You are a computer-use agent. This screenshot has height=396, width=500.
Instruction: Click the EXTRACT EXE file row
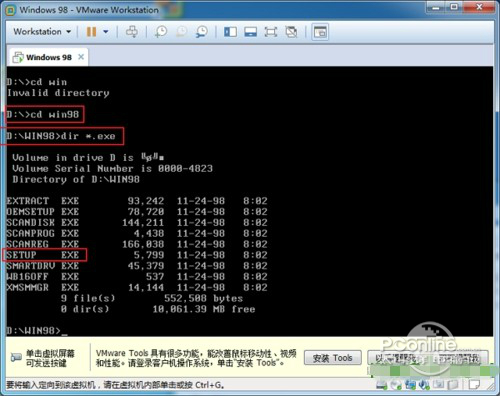[137, 201]
